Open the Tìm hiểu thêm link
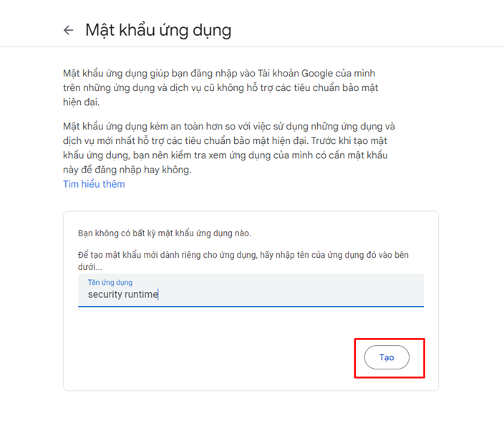 94,184
